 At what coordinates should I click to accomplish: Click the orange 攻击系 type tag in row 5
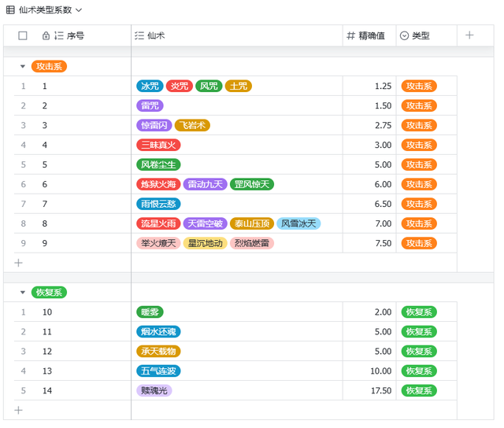[x=419, y=164]
